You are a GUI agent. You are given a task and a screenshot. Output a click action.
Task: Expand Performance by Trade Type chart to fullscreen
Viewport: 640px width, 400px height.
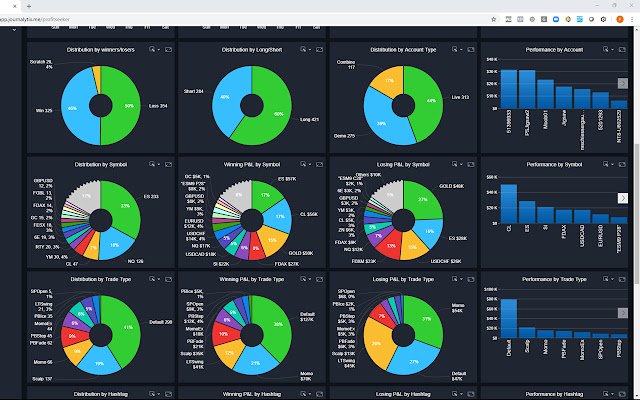click(x=622, y=279)
